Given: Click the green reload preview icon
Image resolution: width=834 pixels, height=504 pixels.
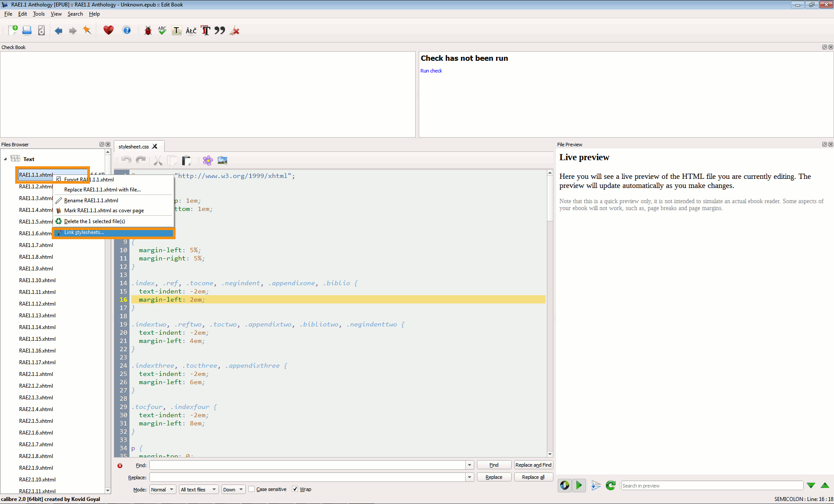Looking at the screenshot, I should (610, 485).
